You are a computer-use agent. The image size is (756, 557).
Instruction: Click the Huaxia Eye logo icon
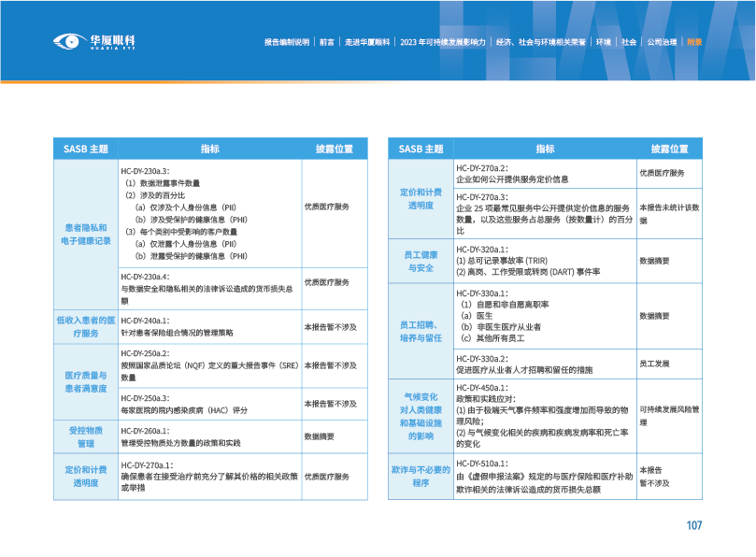coord(67,41)
